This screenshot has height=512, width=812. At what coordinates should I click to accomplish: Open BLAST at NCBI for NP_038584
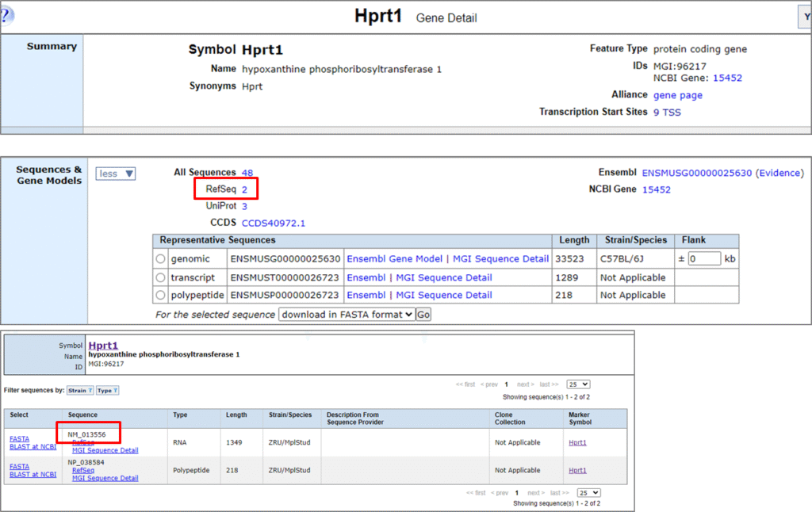coord(33,475)
